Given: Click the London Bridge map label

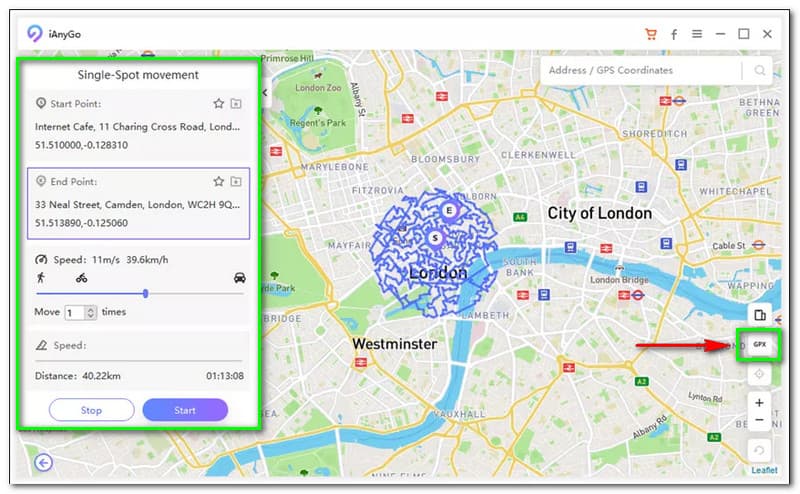Looking at the screenshot, I should (x=619, y=280).
